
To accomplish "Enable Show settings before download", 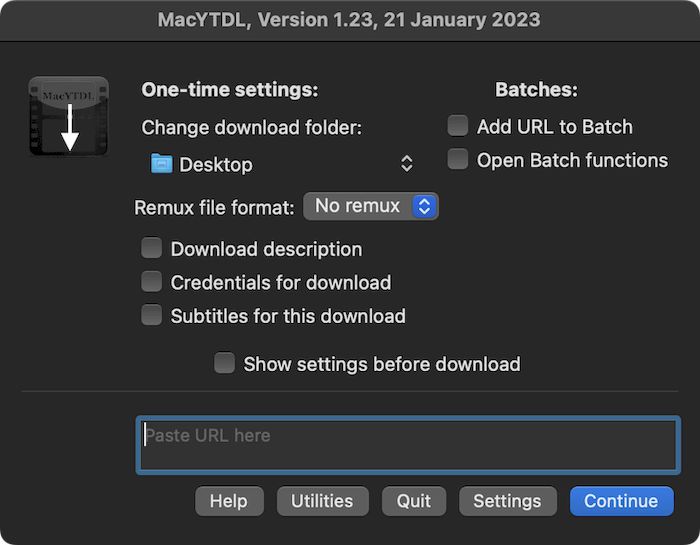I will pos(225,363).
